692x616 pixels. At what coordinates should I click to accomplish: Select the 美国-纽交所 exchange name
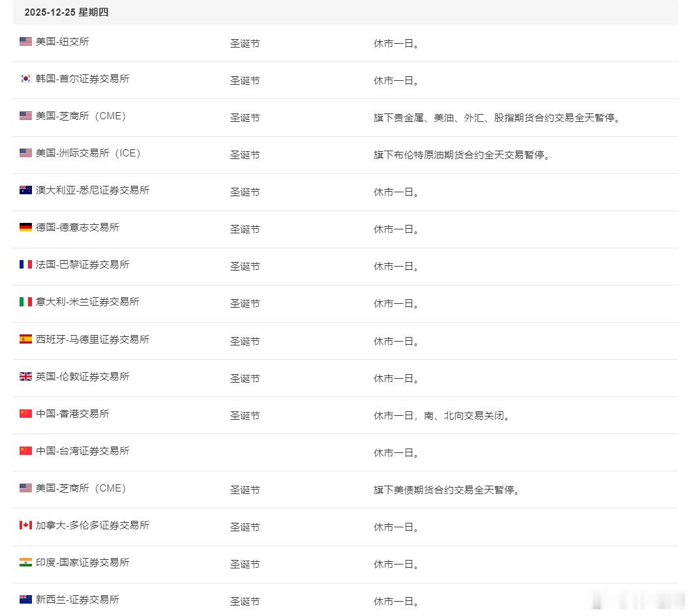[x=62, y=42]
